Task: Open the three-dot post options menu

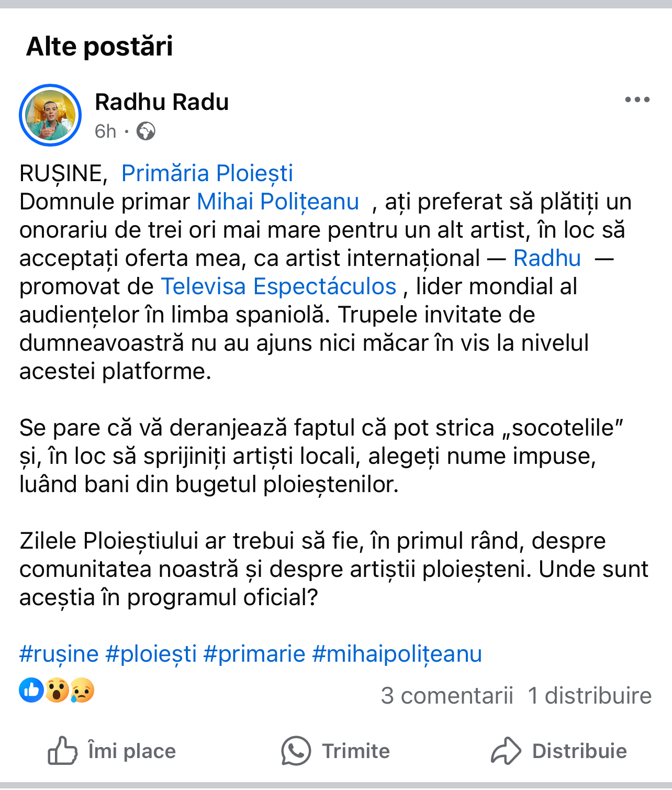Action: pos(637,99)
